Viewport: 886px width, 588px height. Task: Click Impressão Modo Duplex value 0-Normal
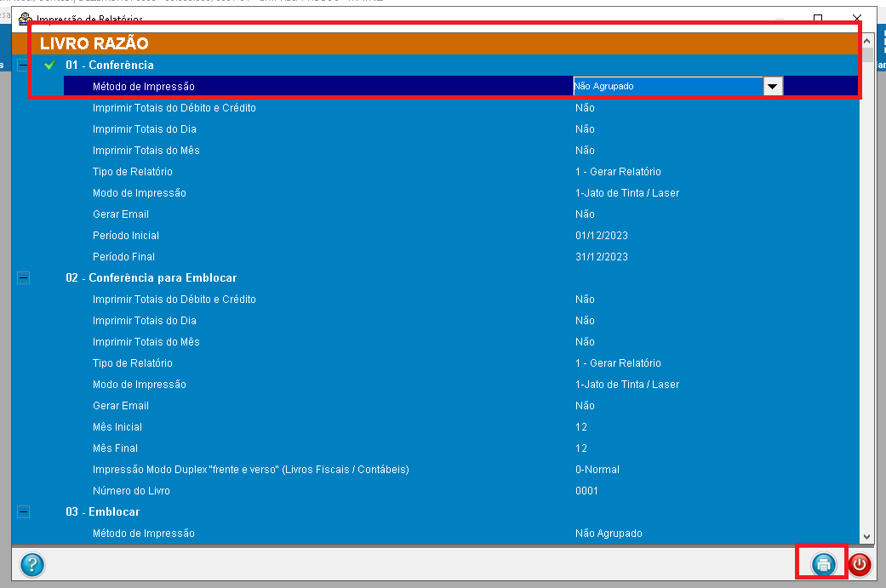597,470
